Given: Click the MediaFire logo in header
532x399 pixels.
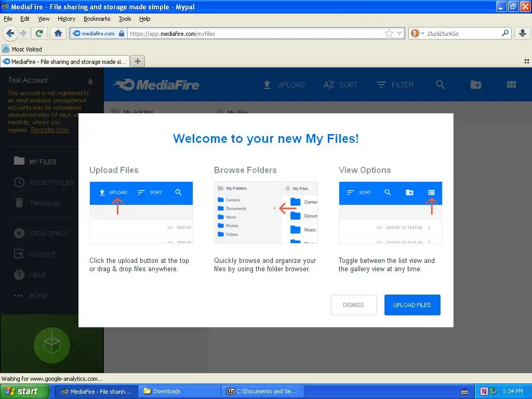Looking at the screenshot, I should pos(156,85).
